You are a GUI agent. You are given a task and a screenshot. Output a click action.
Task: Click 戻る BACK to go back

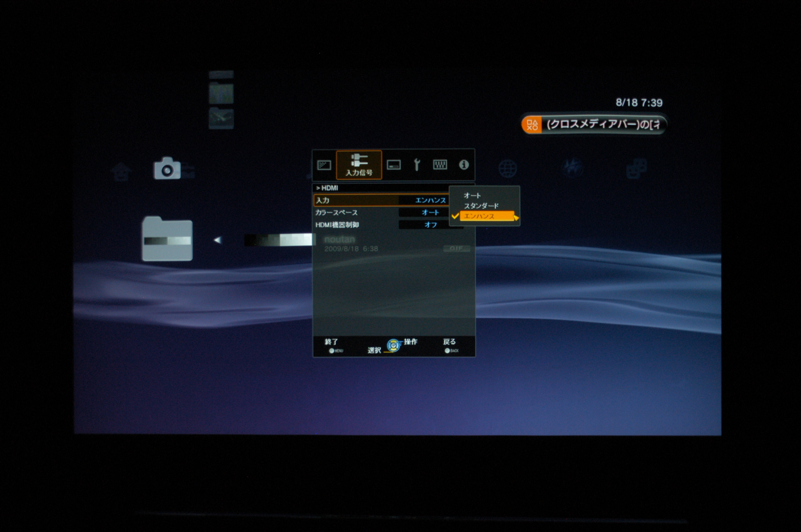click(x=450, y=346)
